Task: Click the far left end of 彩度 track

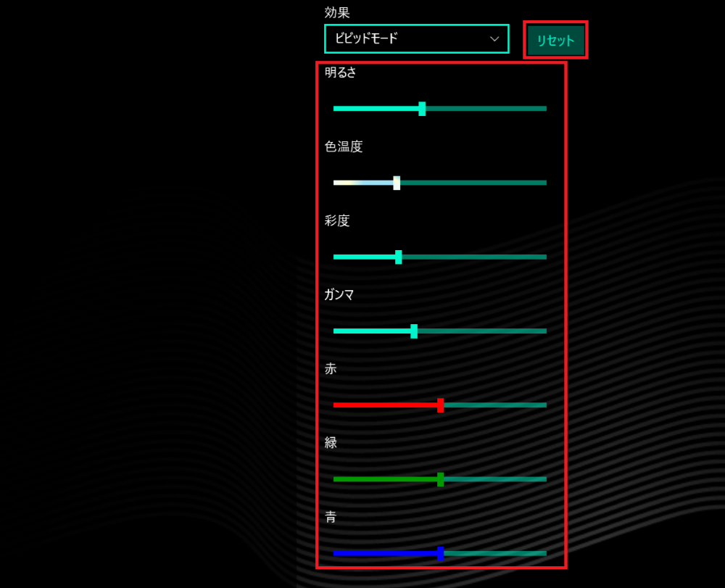Action: coord(336,257)
